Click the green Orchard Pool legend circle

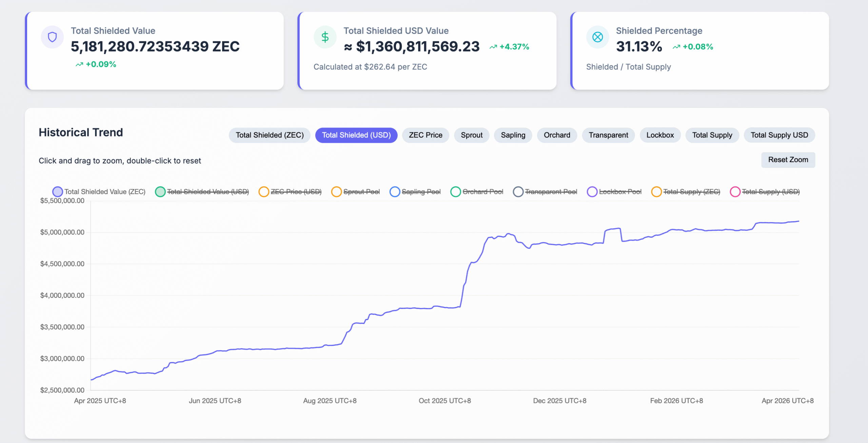455,192
